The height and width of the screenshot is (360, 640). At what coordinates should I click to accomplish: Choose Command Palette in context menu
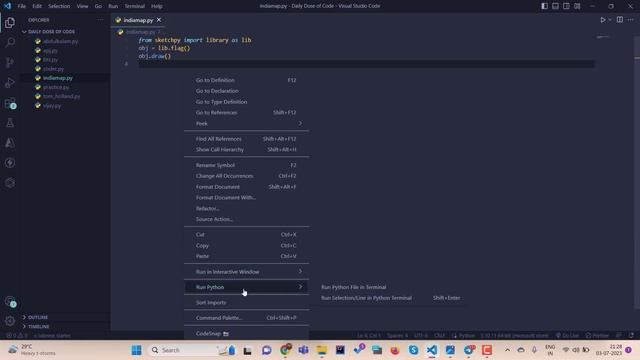(x=247, y=318)
